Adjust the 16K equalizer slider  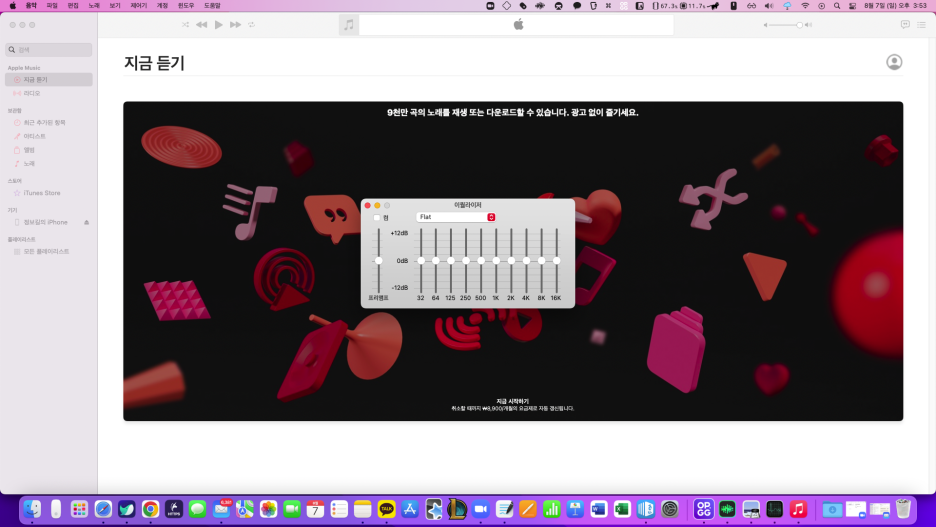pos(556,261)
